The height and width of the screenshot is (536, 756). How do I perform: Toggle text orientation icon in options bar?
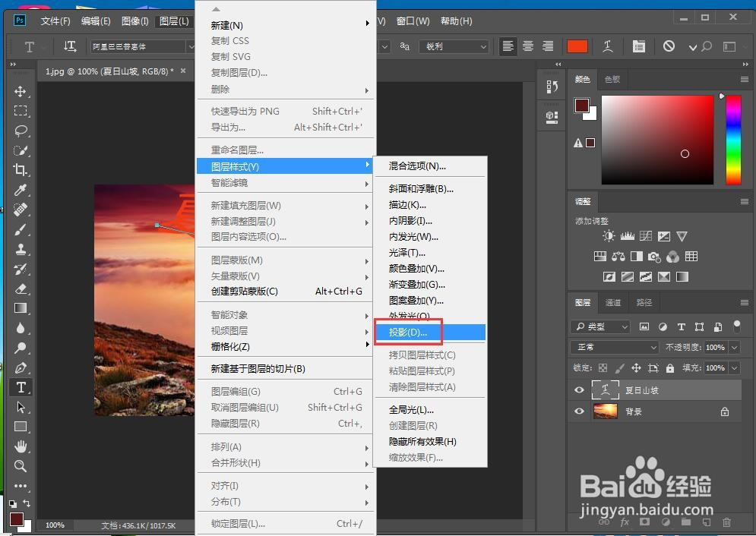point(71,46)
